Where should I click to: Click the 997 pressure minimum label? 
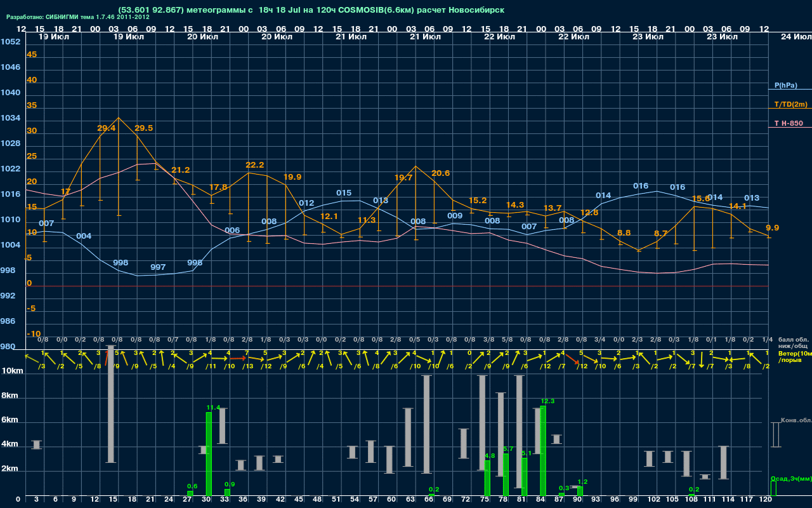(158, 267)
